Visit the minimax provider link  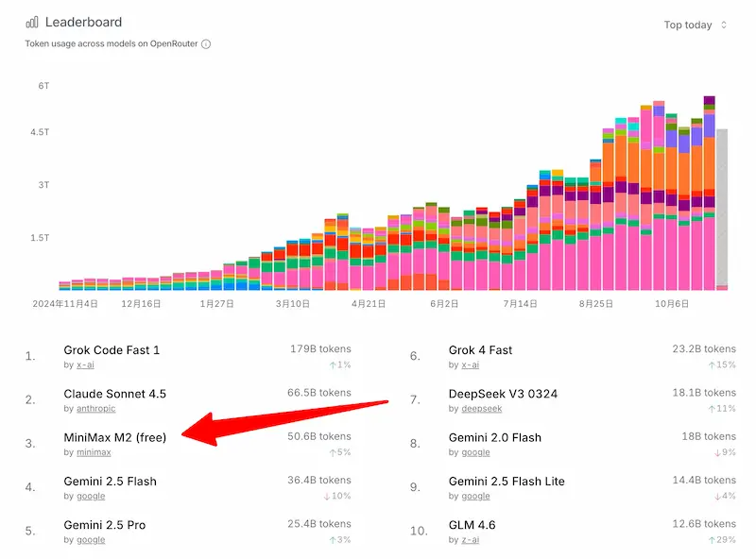(x=94, y=452)
